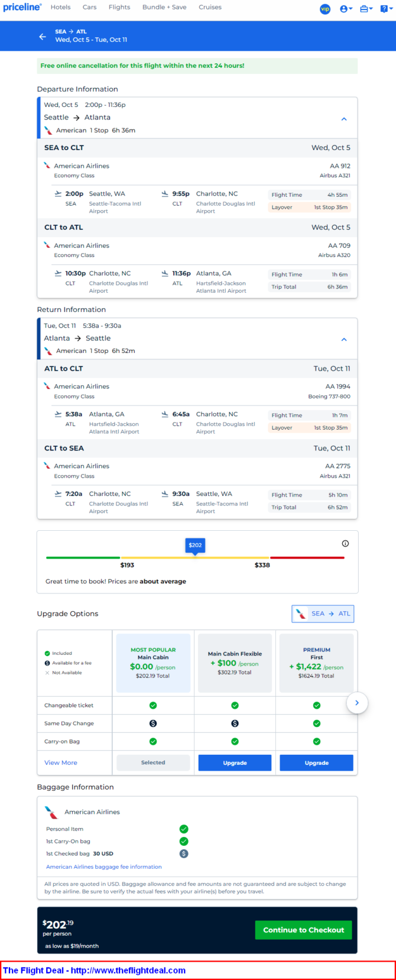Show next upgrade options with arrow
The width and height of the screenshot is (396, 980).
point(357,703)
